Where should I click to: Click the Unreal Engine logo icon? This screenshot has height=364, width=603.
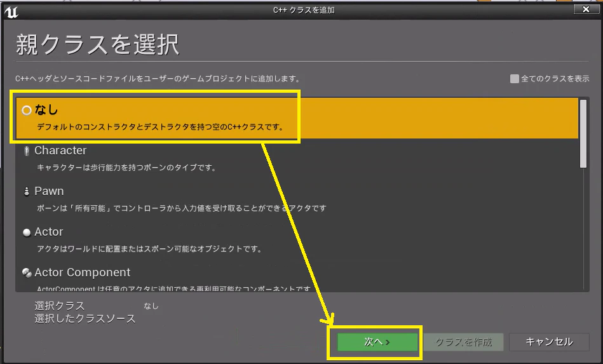pyautogui.click(x=11, y=12)
